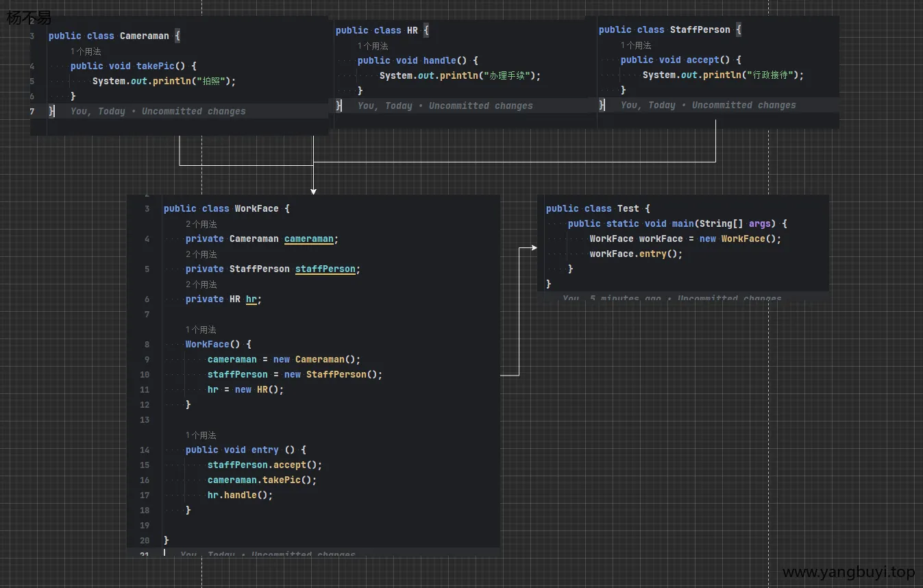
Task: Click the println("拍照") statement
Action: pyautogui.click(x=164, y=81)
